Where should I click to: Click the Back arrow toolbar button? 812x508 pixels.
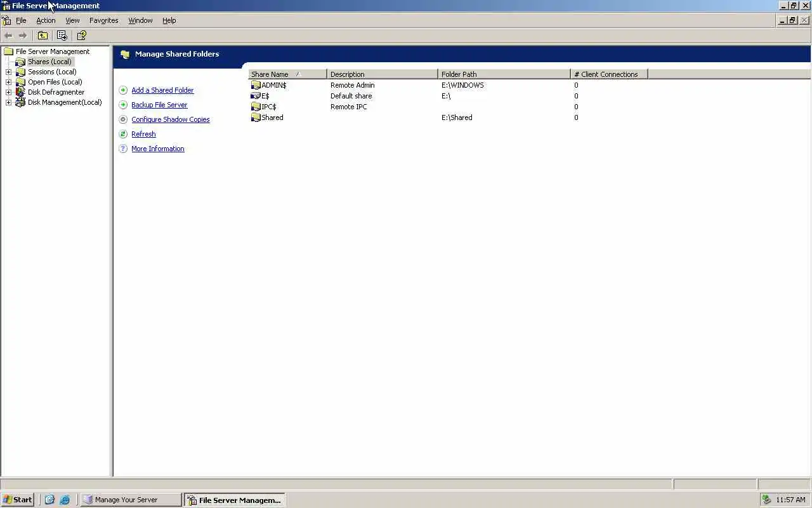click(x=8, y=36)
